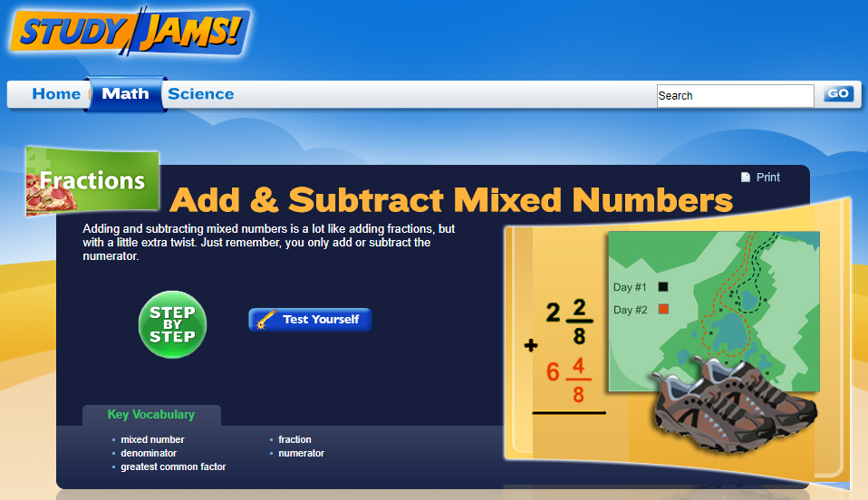Viewport: 868px width, 500px height.
Task: Open the Key Vocabulary tab
Action: 151,415
